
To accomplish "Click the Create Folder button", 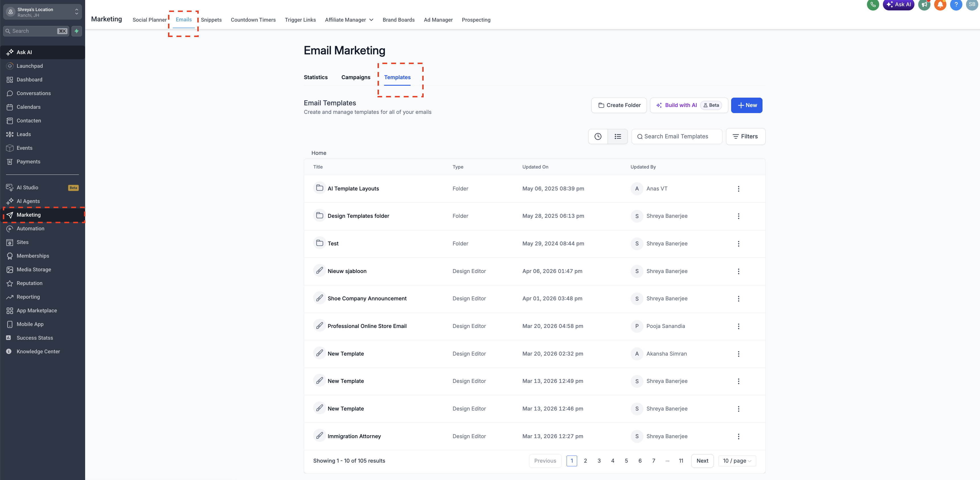I will point(619,105).
